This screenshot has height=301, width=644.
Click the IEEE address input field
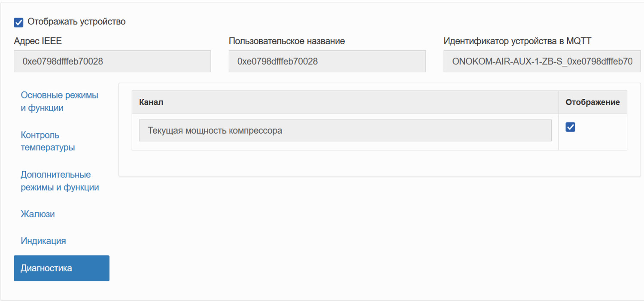coord(112,61)
